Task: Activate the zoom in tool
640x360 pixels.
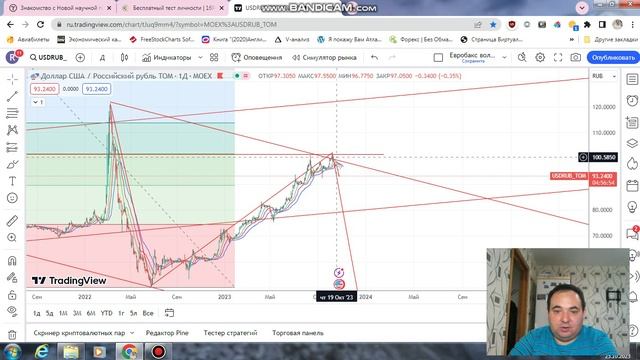Action: coord(12,238)
